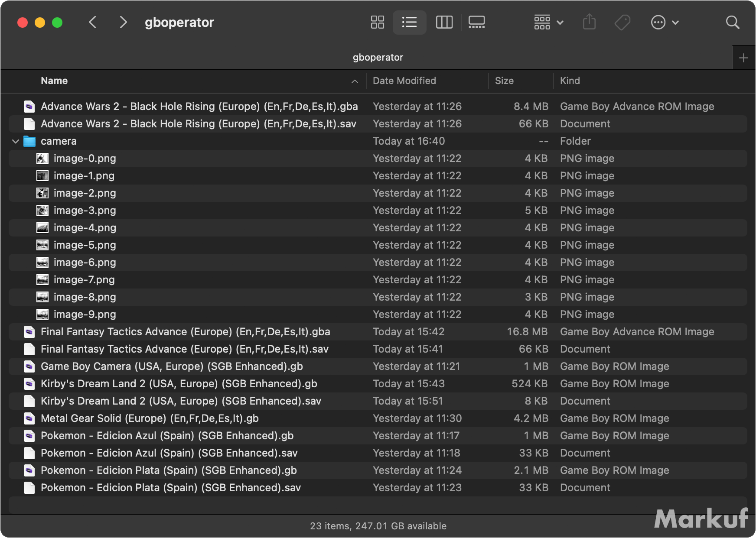Select "Pokemon - Edicion Plata (Spain) (SGB Enhanced).sav"
Image resolution: width=756 pixels, height=538 pixels.
[x=171, y=488]
